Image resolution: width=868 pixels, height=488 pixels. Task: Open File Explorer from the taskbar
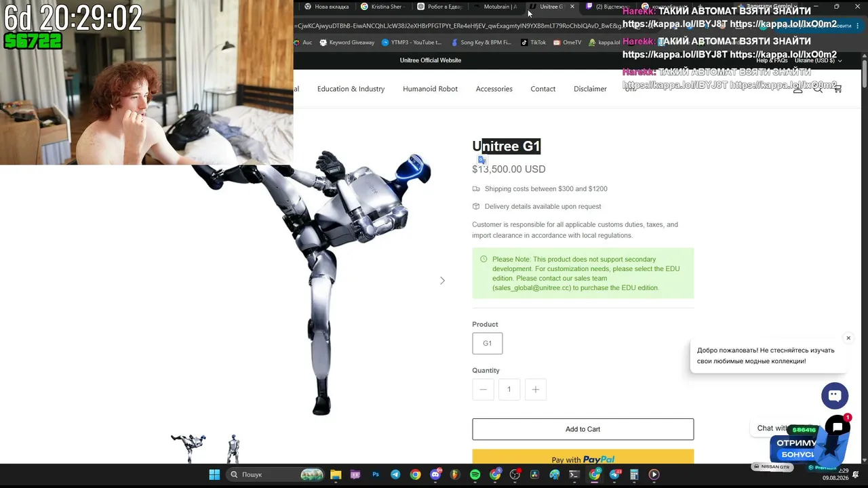(x=336, y=474)
